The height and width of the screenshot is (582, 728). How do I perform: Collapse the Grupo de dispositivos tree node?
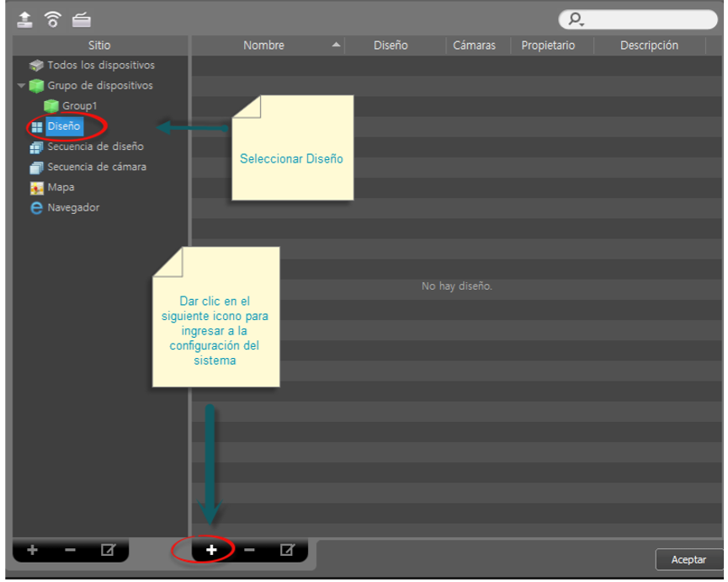point(21,85)
